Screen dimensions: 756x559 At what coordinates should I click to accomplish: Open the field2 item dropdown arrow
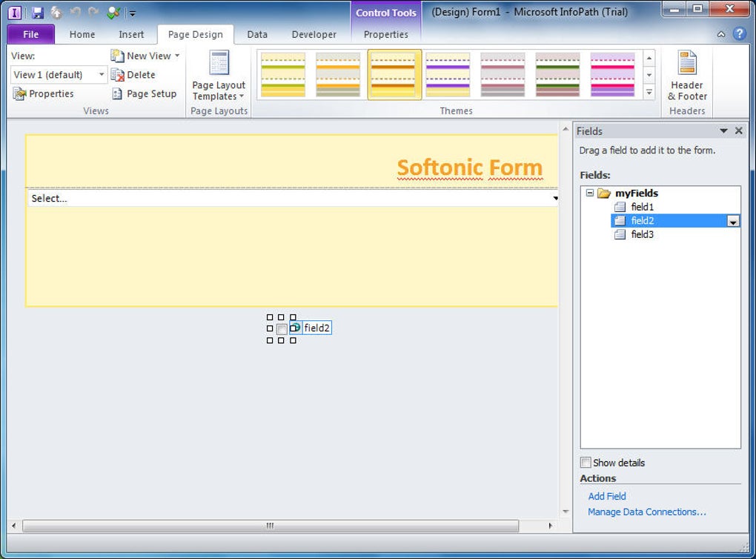pyautogui.click(x=733, y=222)
